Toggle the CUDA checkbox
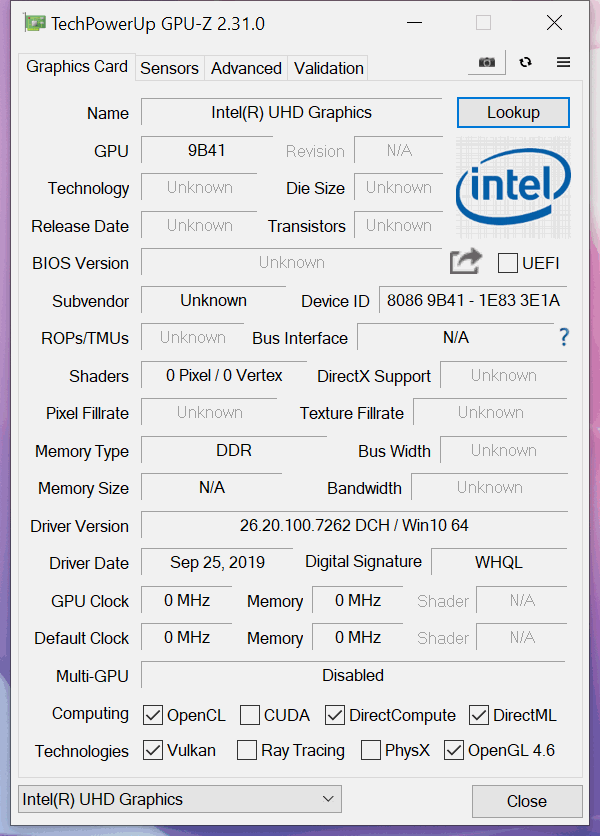The image size is (600, 836). [x=250, y=715]
